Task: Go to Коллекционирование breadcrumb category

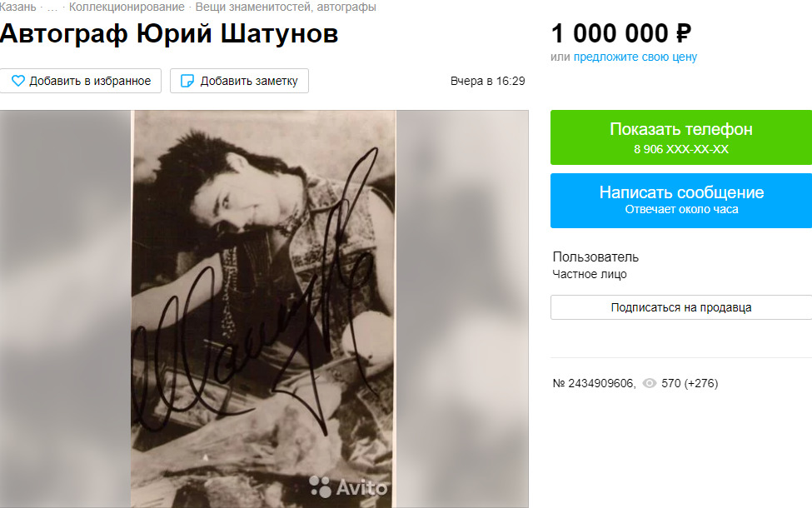Action: (127, 7)
